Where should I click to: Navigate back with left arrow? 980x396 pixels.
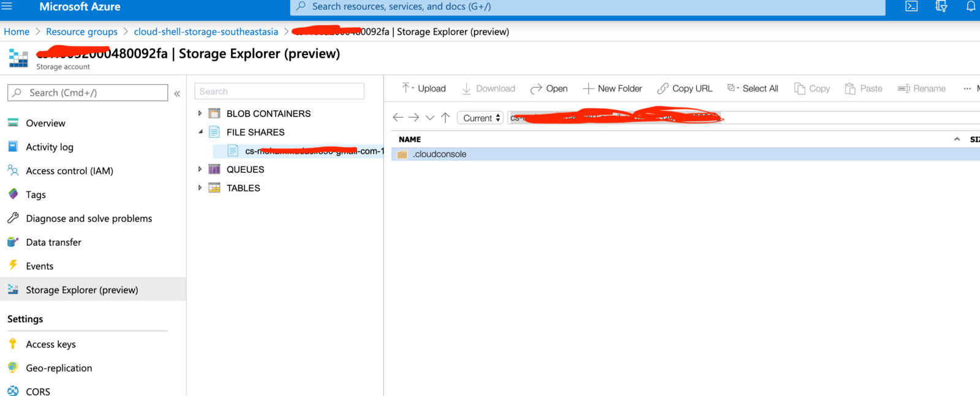coord(398,117)
